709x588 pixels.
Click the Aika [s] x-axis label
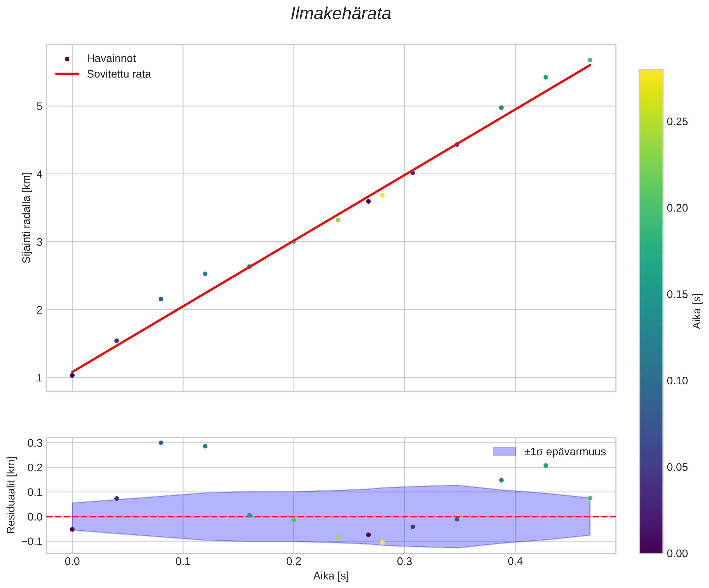(331, 576)
